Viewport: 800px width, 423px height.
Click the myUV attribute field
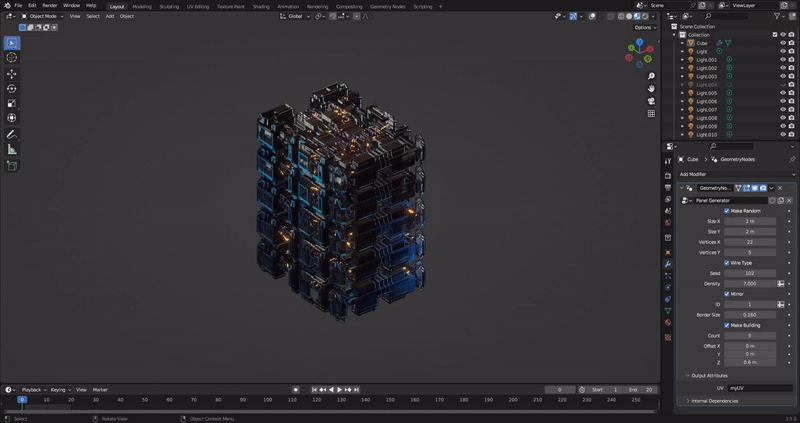point(760,388)
